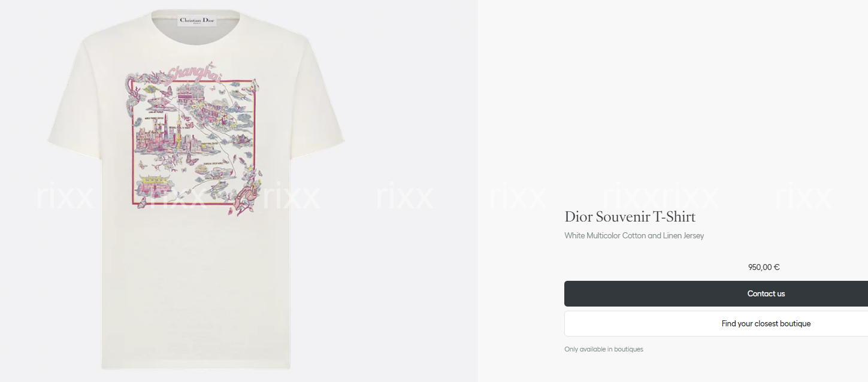Click the Contact us button

click(716, 293)
